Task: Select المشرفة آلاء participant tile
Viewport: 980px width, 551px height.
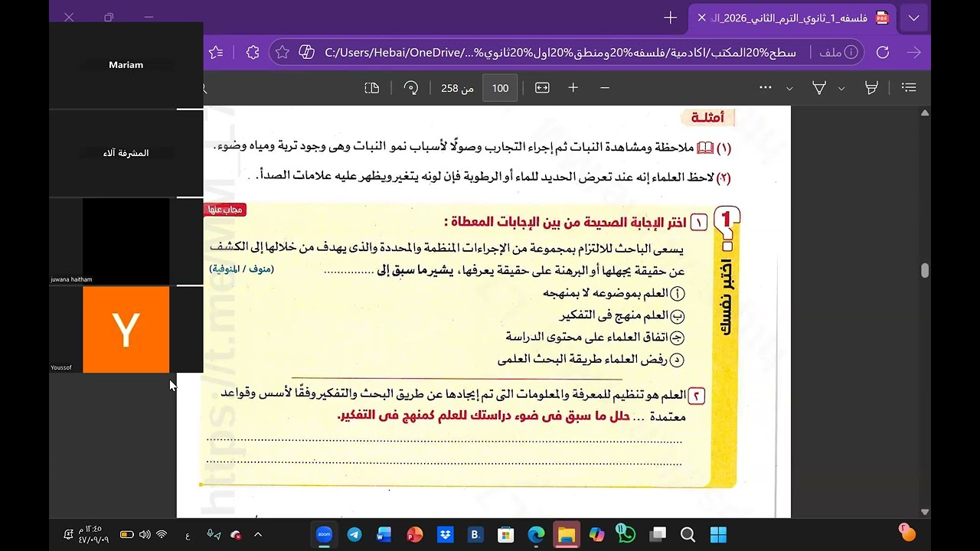Action: click(126, 153)
